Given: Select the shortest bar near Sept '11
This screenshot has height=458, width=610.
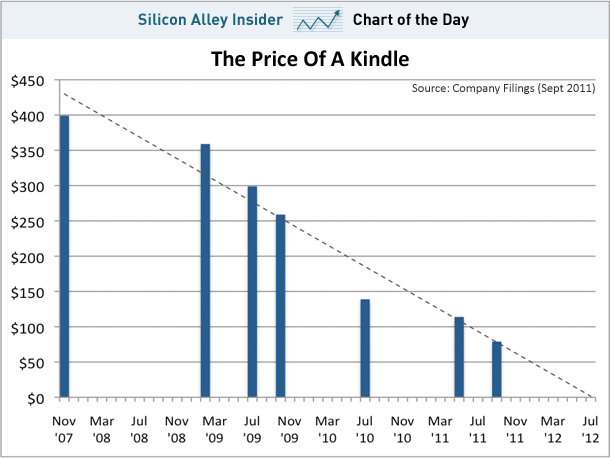Looking at the screenshot, I should [496, 369].
